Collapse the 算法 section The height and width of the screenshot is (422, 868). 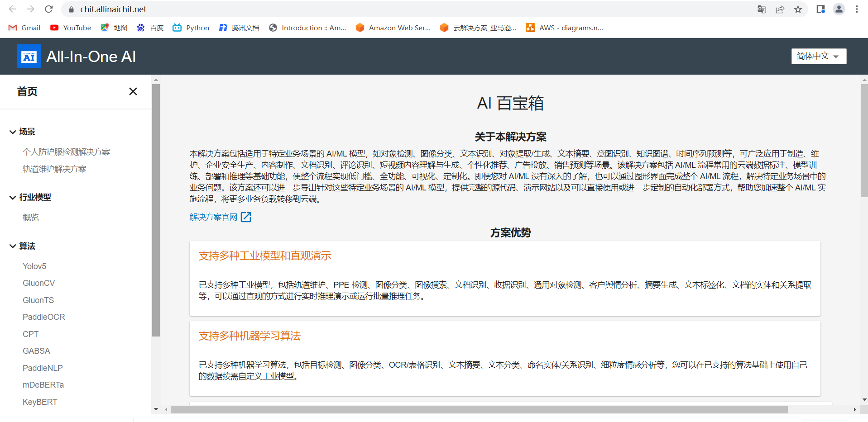(x=13, y=247)
